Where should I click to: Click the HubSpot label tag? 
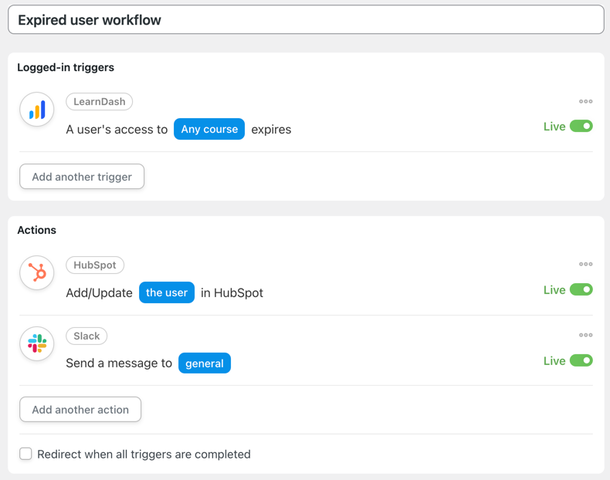click(95, 265)
